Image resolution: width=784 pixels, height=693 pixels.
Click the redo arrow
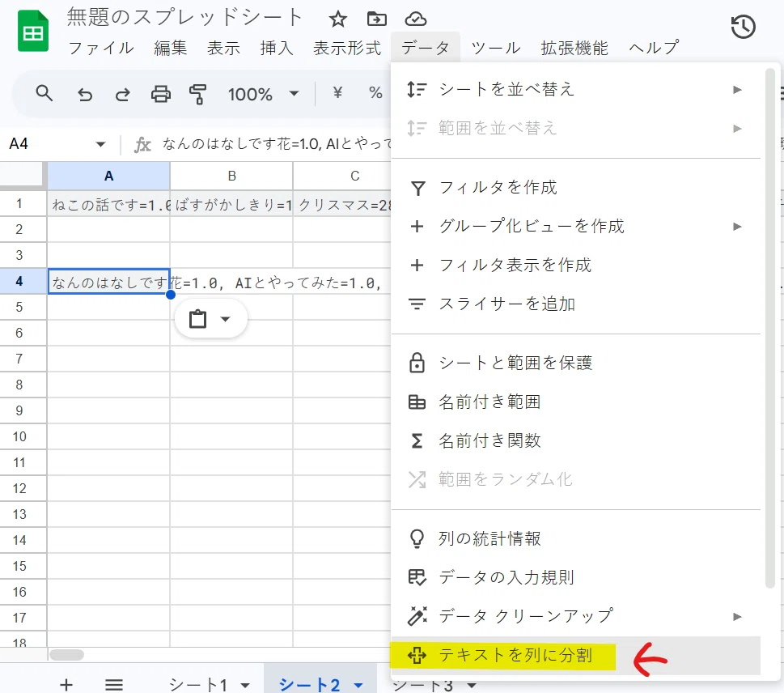122,94
